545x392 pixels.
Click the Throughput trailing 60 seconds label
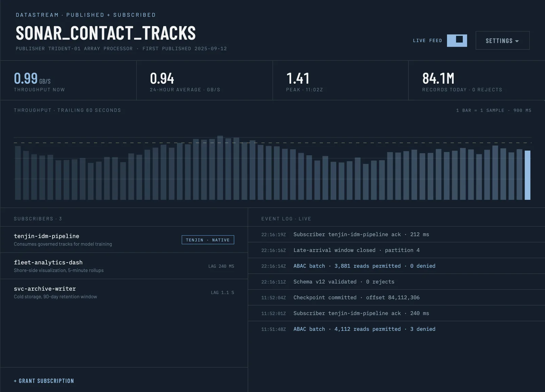click(x=67, y=110)
